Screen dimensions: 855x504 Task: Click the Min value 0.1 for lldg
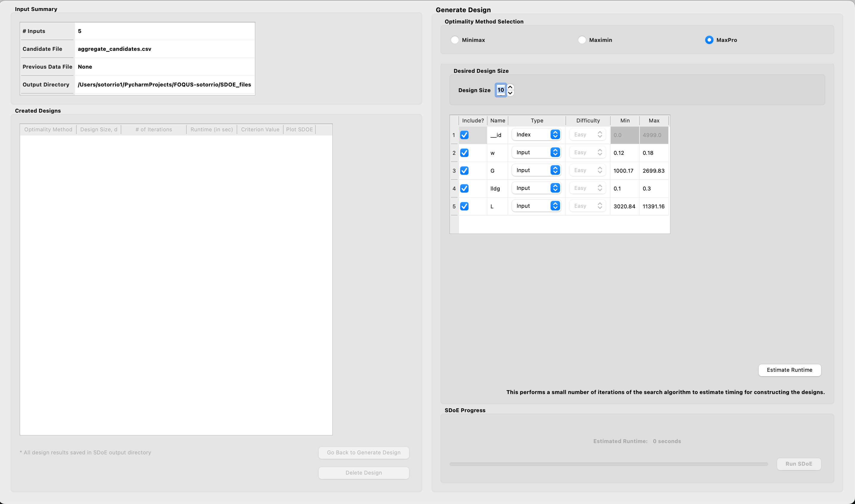pos(625,188)
